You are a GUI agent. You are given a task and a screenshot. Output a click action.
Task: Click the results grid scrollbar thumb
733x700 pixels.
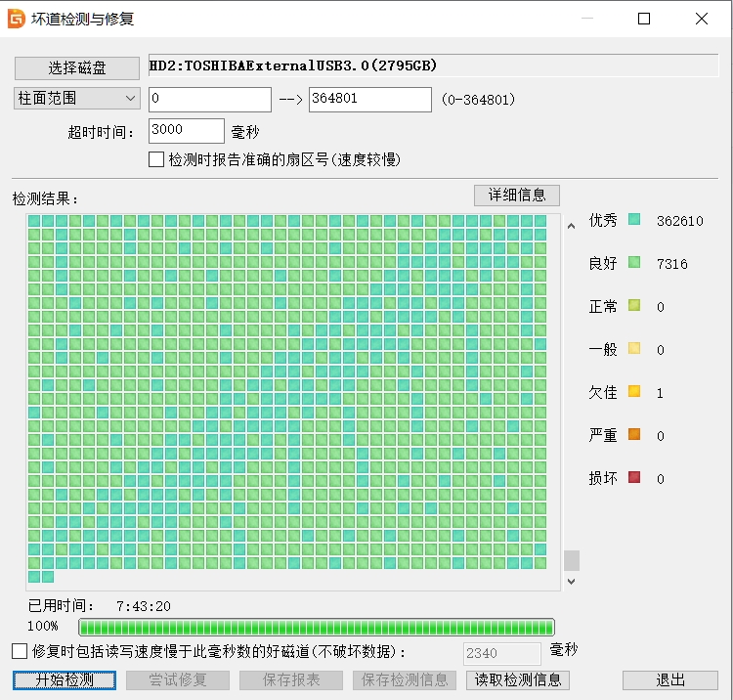pyautogui.click(x=572, y=560)
